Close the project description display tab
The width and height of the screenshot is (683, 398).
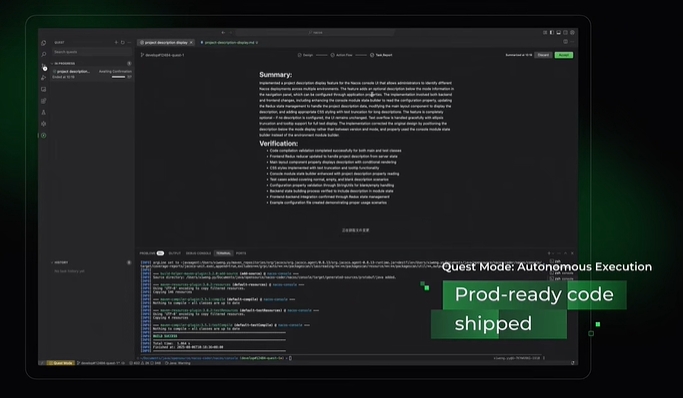pyautogui.click(x=191, y=42)
